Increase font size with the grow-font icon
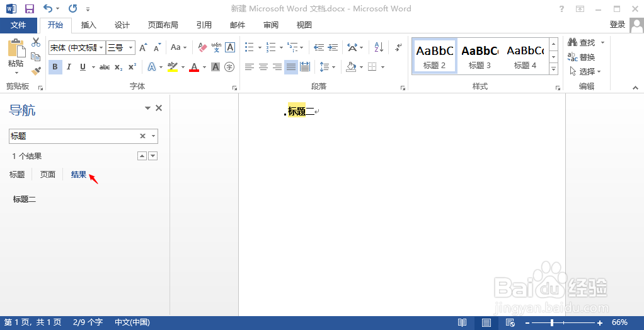The height and width of the screenshot is (330, 644). click(143, 48)
